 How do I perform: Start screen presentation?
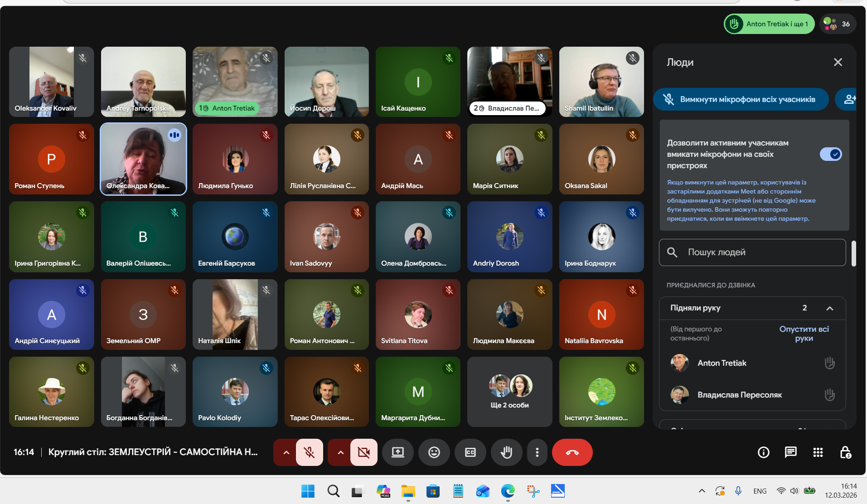(x=397, y=452)
